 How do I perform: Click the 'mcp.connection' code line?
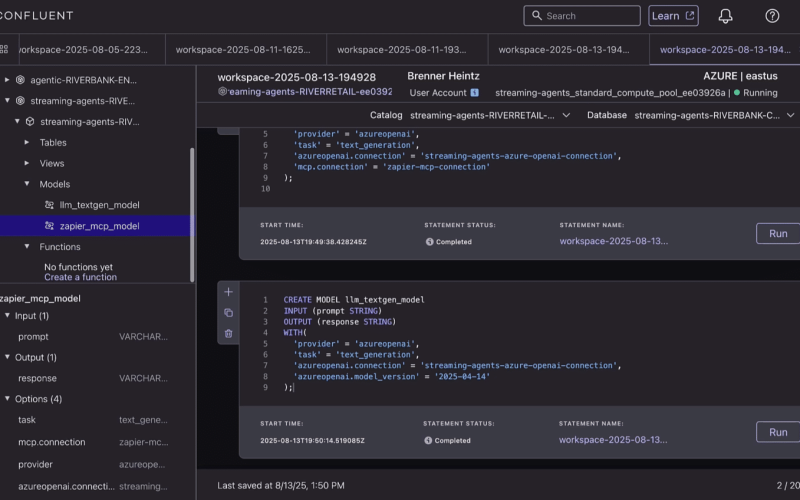coord(391,167)
